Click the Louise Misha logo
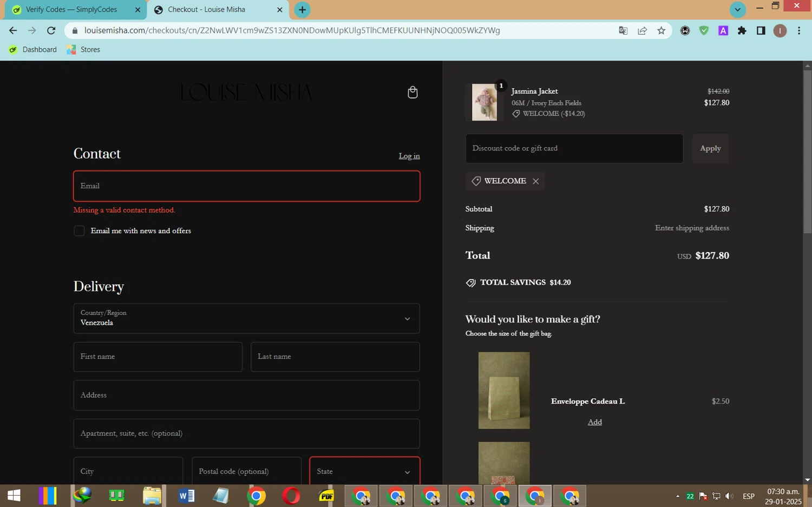The image size is (812, 507). [246, 93]
